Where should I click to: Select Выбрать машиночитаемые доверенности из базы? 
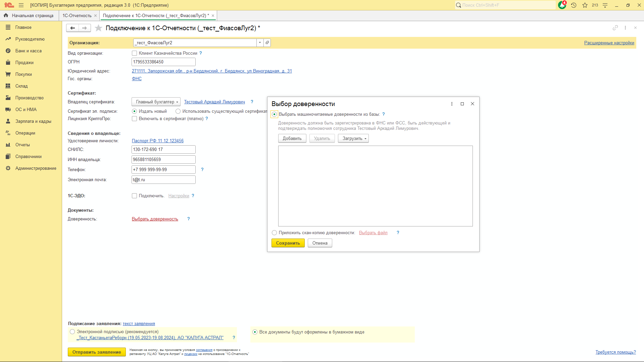[x=274, y=114]
